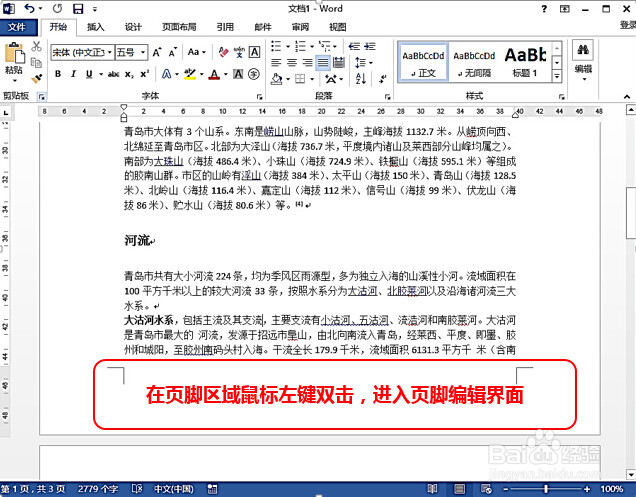Image resolution: width=636 pixels, height=497 pixels.
Task: Toggle Bold formatting
Action: pos(58,74)
